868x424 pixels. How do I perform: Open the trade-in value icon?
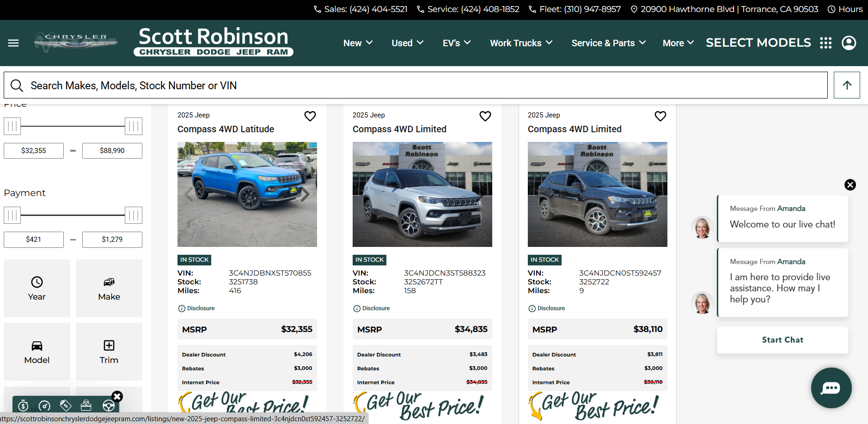pos(87,406)
